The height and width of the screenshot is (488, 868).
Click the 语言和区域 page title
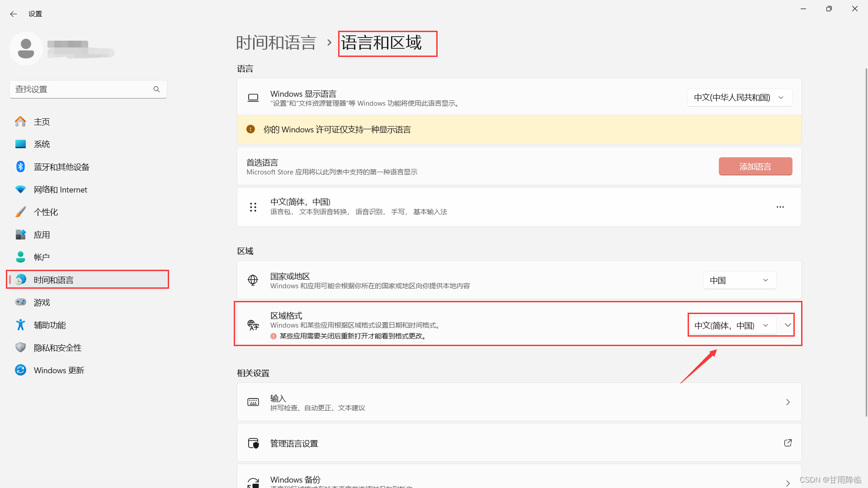click(382, 43)
